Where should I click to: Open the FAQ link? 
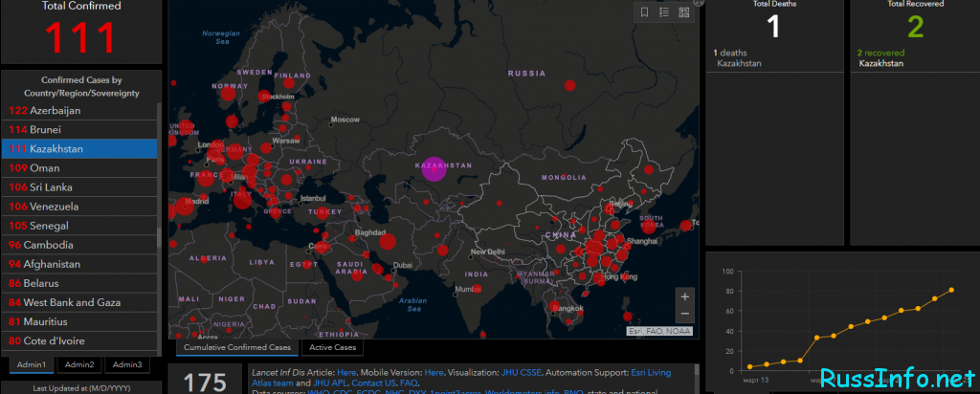click(408, 383)
